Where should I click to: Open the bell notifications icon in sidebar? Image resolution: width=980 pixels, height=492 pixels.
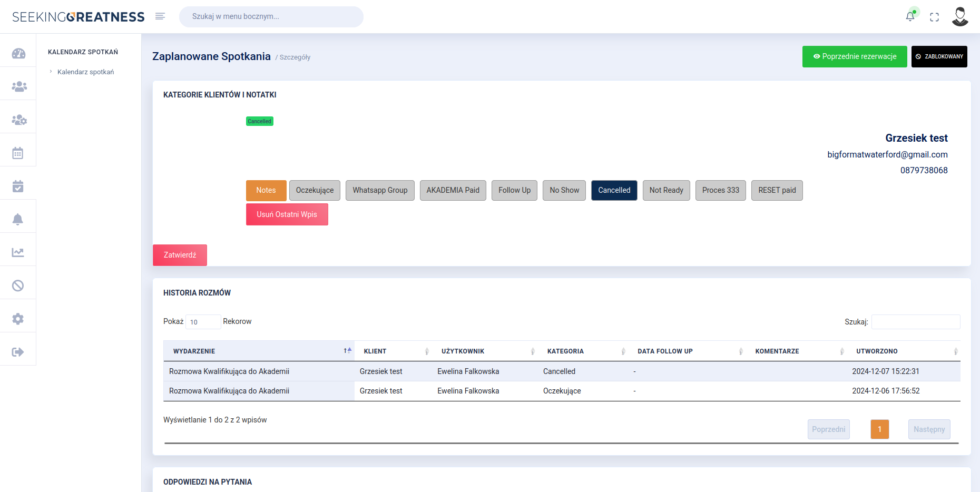click(18, 219)
